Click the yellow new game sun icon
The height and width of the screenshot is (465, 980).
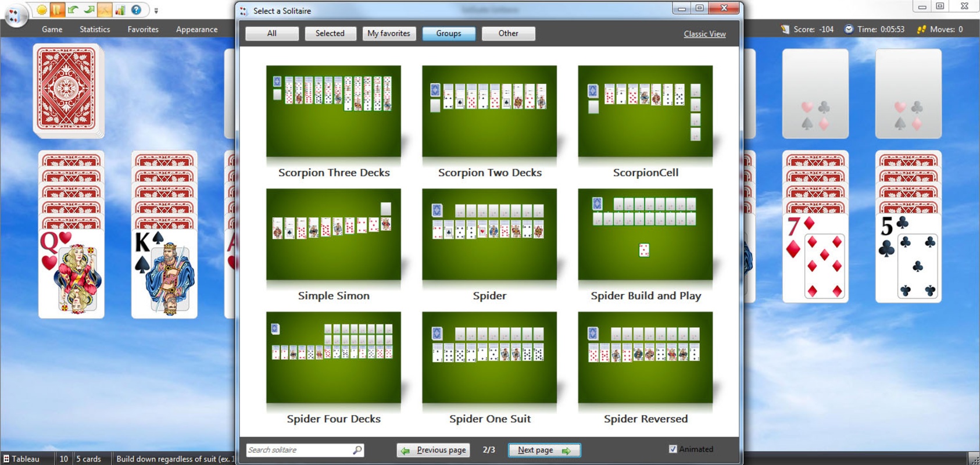coord(42,10)
